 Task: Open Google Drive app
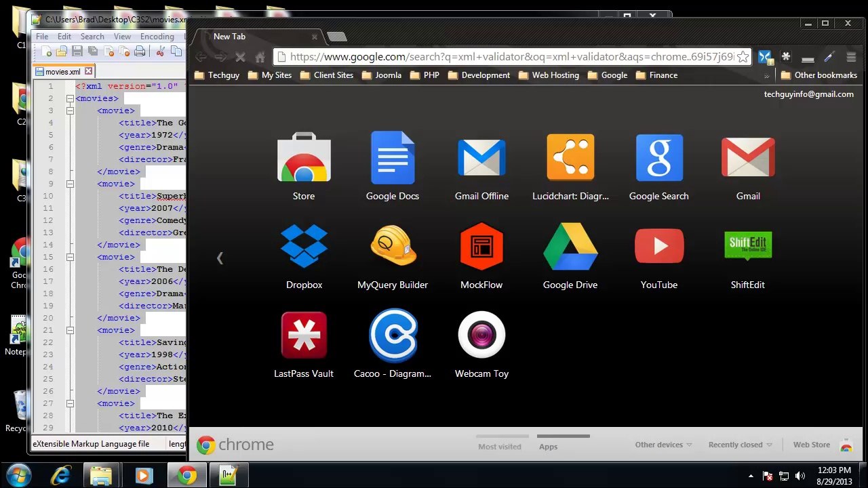[570, 246]
